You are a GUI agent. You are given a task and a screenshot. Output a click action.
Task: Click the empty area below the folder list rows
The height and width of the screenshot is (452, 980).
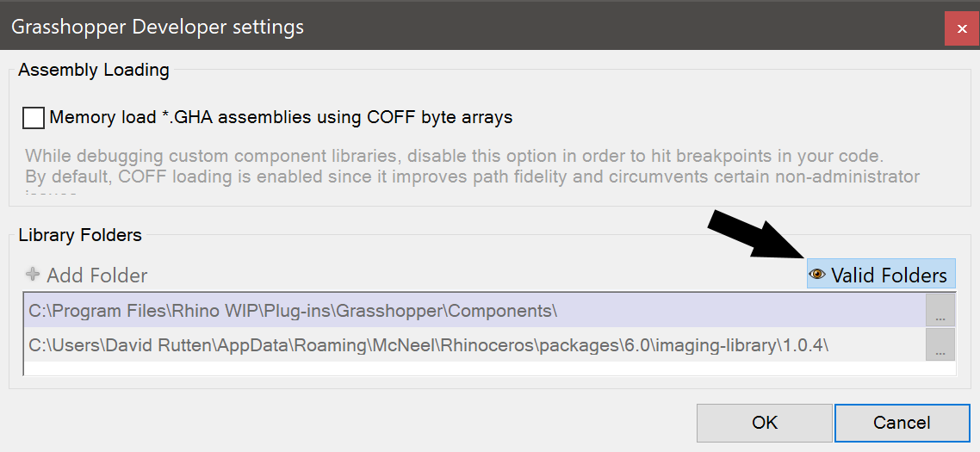pyautogui.click(x=474, y=368)
